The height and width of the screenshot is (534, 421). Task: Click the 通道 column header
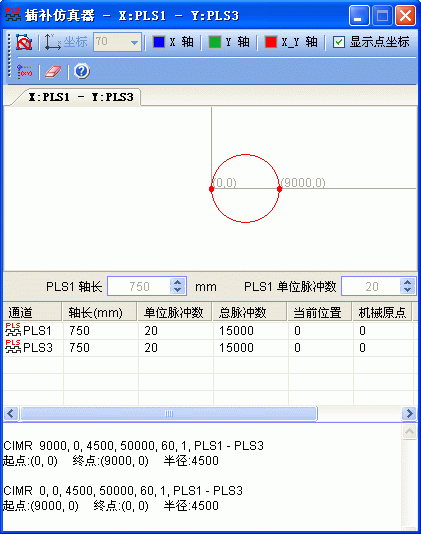[33, 312]
